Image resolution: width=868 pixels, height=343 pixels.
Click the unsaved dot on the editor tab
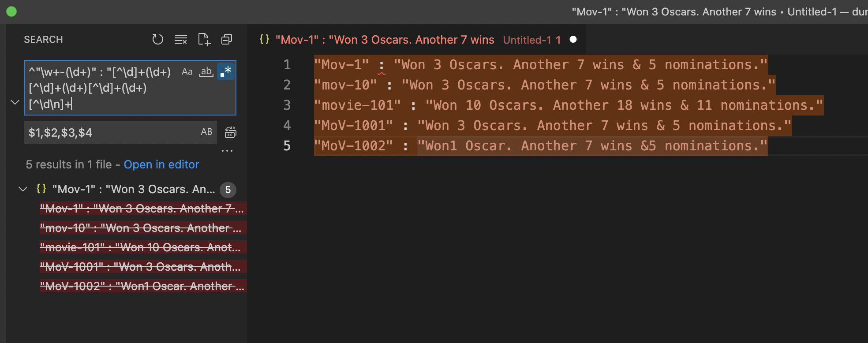coord(573,39)
